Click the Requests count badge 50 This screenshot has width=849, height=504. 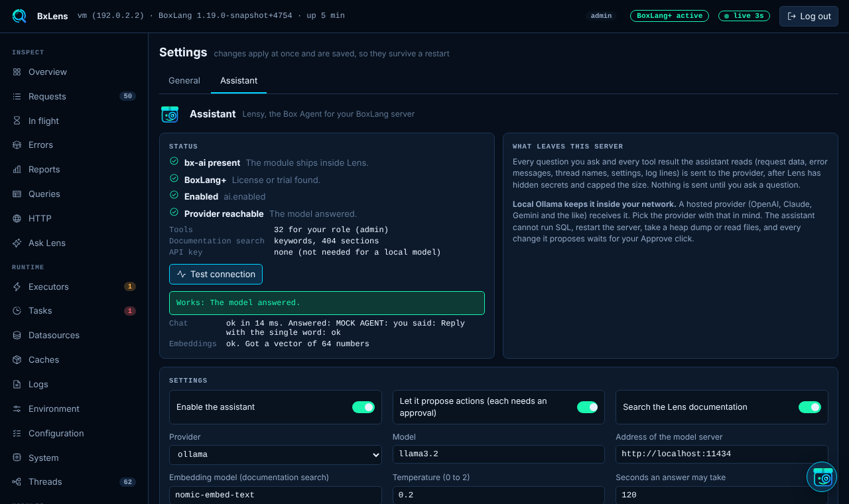pyautogui.click(x=127, y=96)
